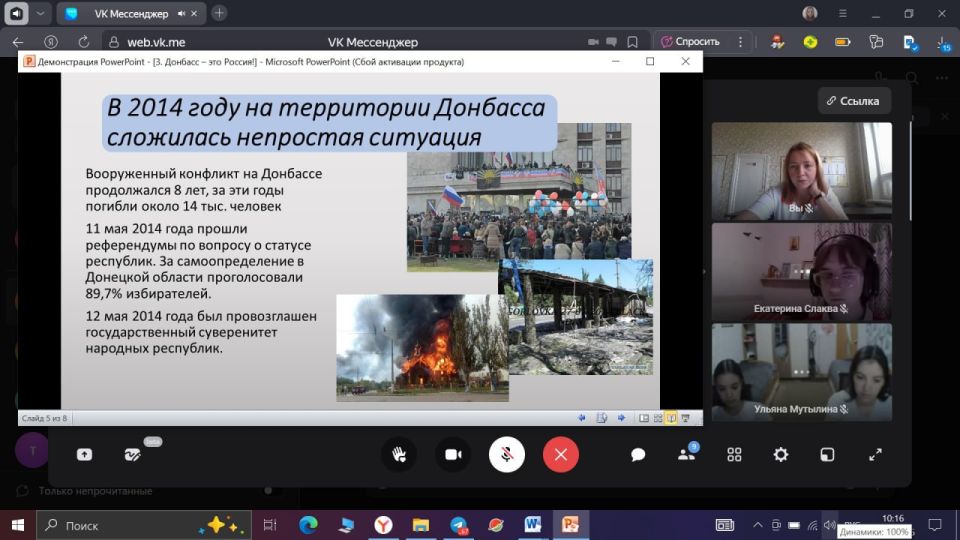Unmute the microphone in call controls
960x540 pixels.
click(x=507, y=454)
